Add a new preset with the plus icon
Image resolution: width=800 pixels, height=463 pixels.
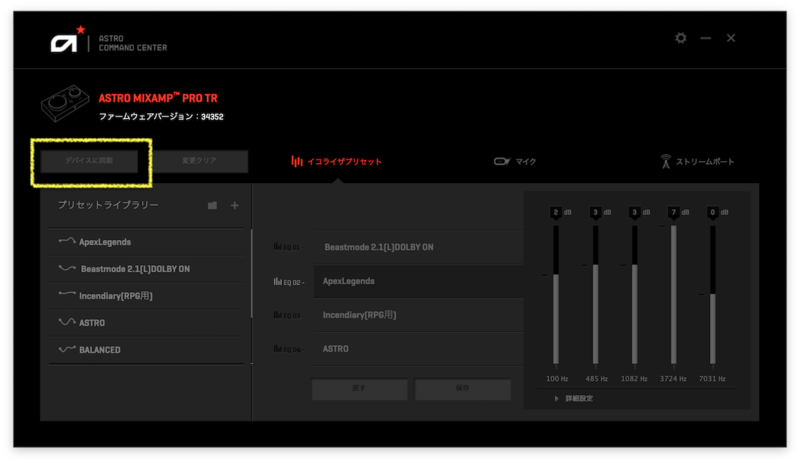(x=235, y=205)
